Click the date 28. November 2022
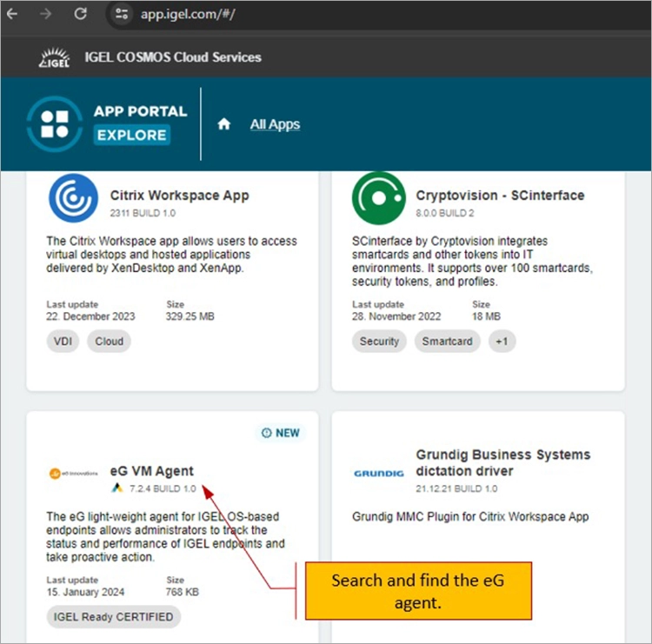 (x=396, y=317)
